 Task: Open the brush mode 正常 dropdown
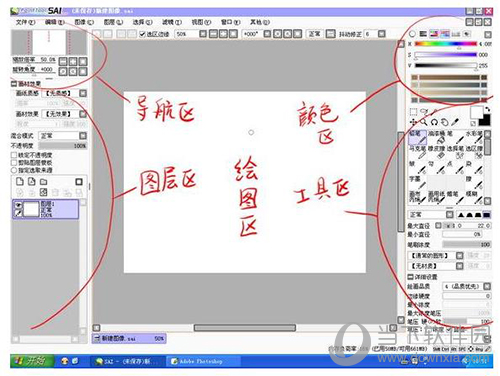(450, 215)
